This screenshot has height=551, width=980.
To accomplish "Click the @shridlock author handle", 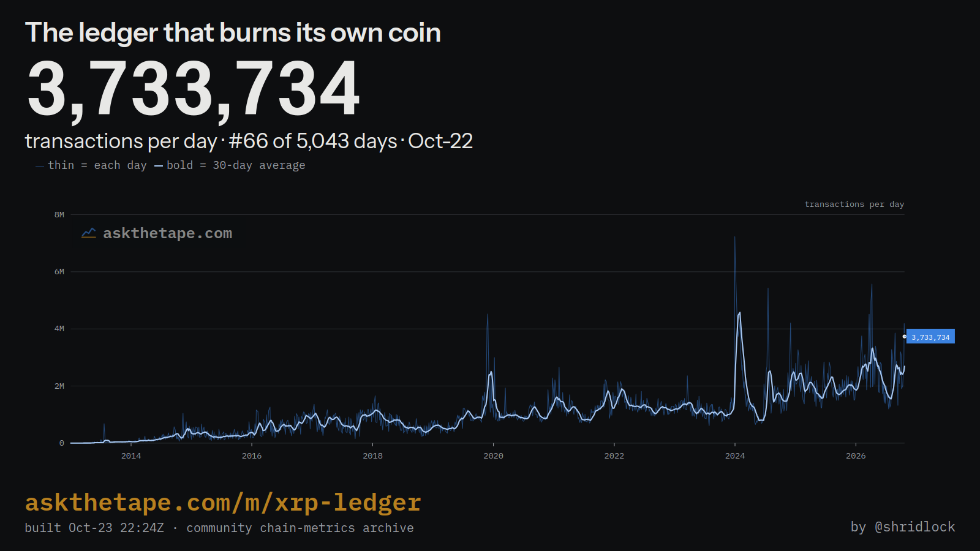I will click(x=914, y=527).
